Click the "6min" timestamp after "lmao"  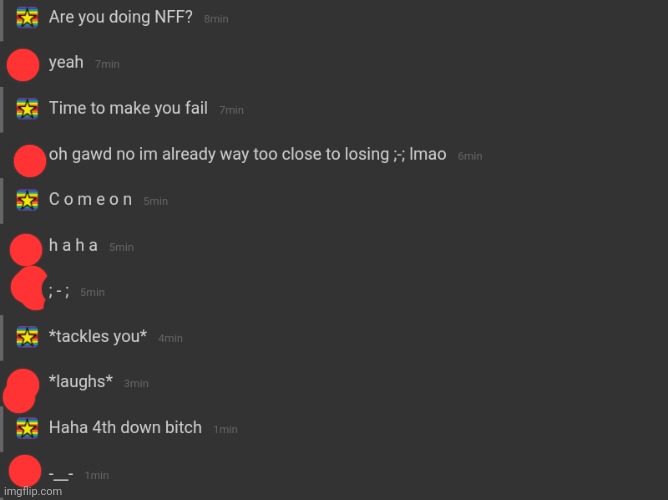470,157
